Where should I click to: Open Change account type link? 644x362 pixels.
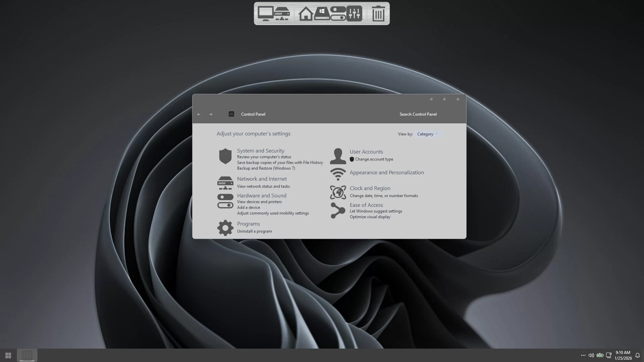(x=374, y=159)
